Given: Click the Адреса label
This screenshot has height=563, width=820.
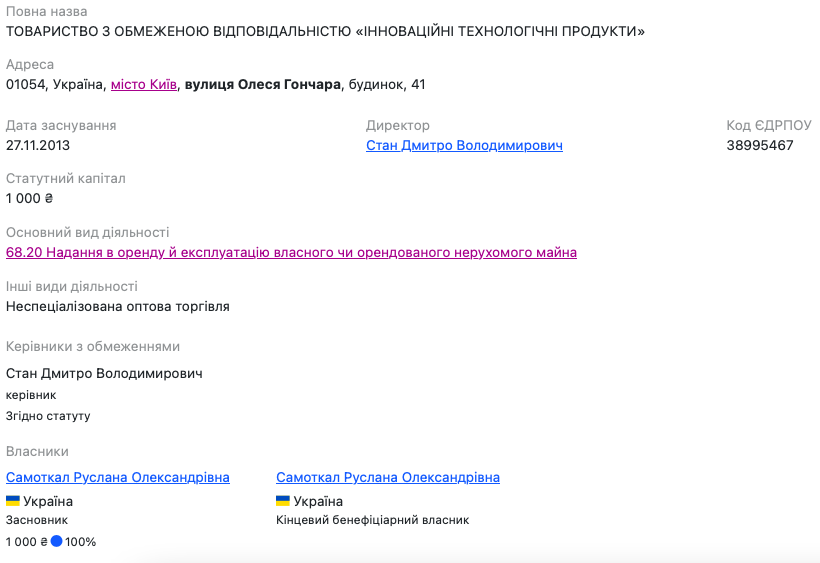Looking at the screenshot, I should pos(30,65).
